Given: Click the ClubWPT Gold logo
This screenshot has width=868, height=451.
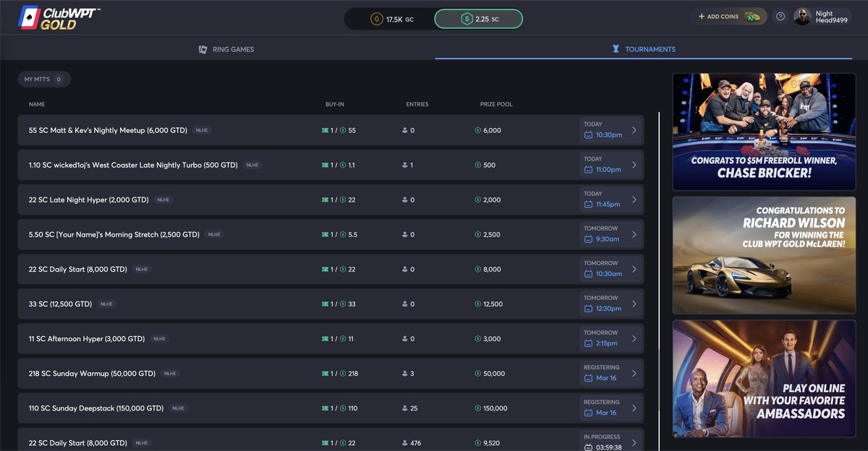Looking at the screenshot, I should click(x=58, y=18).
